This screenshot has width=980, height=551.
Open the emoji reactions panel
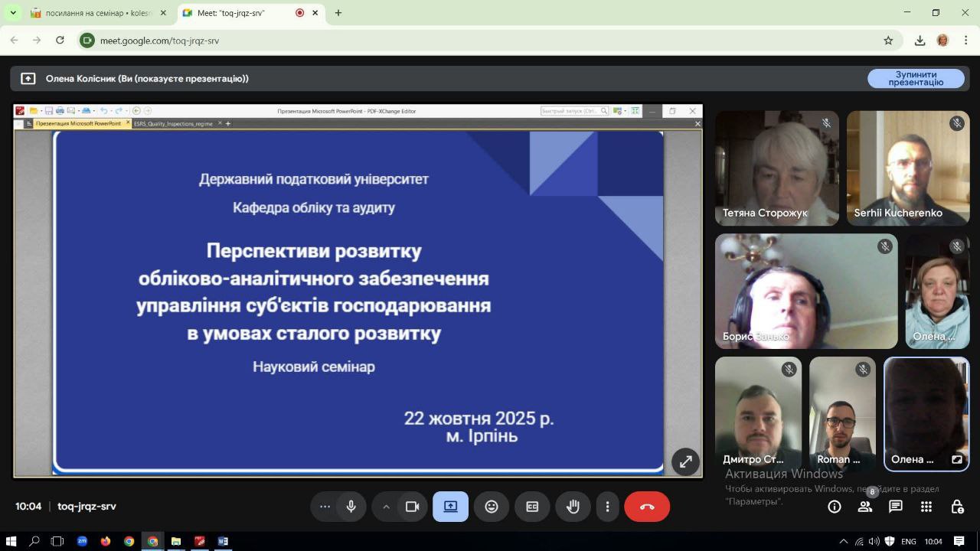coord(492,507)
